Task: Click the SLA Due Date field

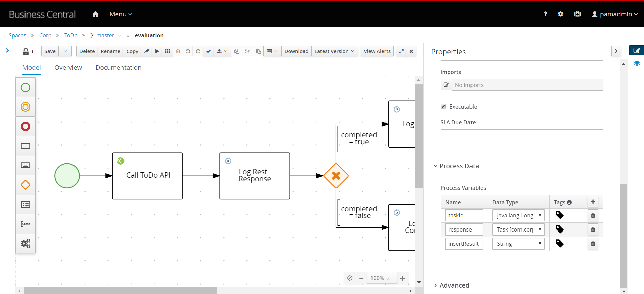Action: [522, 135]
